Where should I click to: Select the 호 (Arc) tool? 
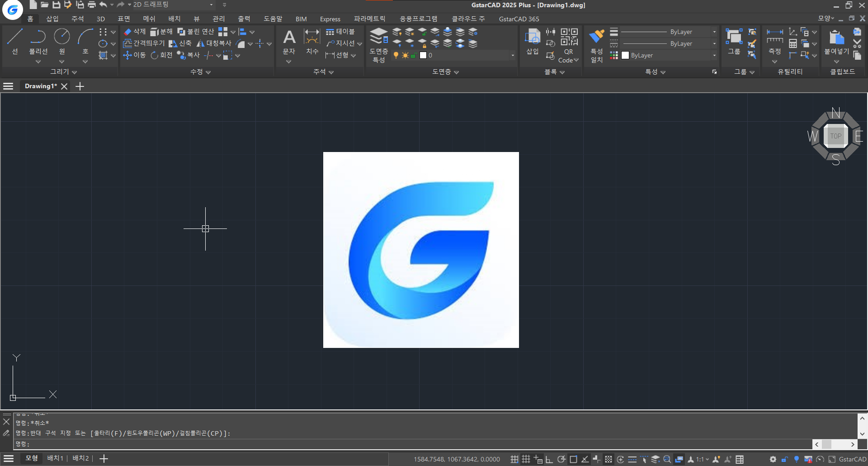click(x=85, y=41)
